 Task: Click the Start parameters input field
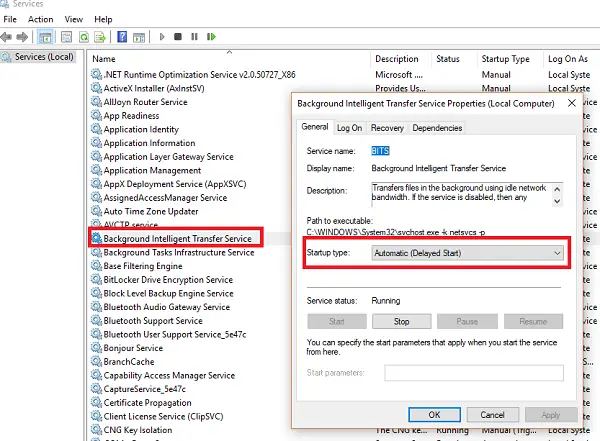[474, 373]
